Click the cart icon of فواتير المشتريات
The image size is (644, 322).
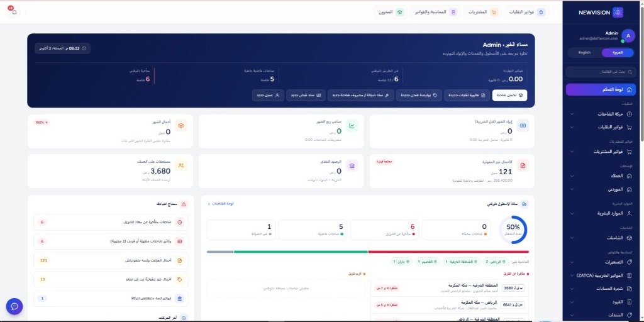tap(630, 152)
